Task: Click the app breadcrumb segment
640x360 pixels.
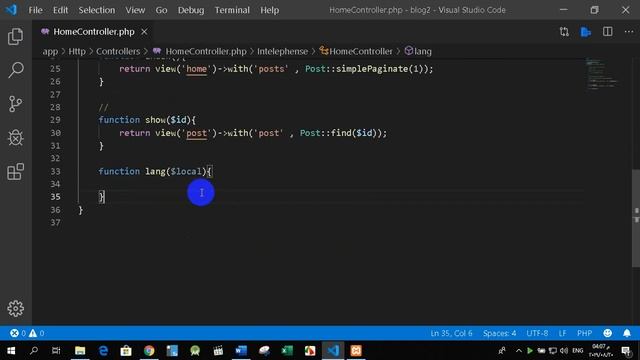Action: [50, 51]
